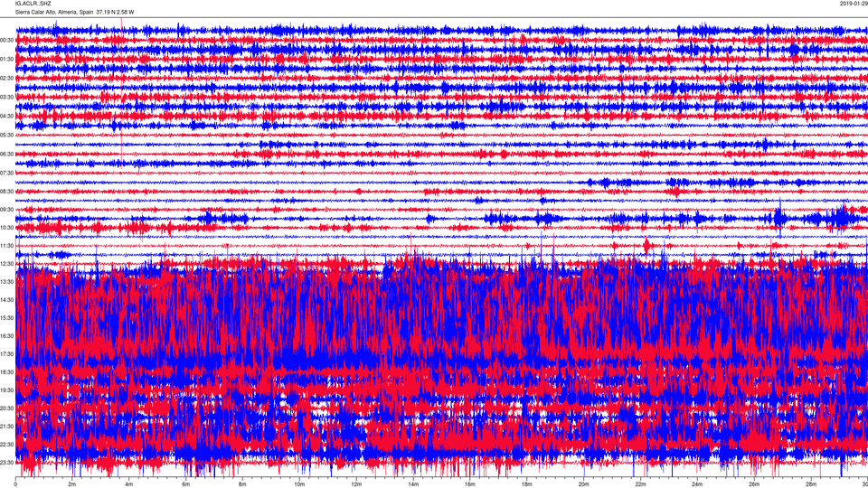Select the 28m minute axis label
Viewport: 868px width, 488px height.
tap(811, 484)
